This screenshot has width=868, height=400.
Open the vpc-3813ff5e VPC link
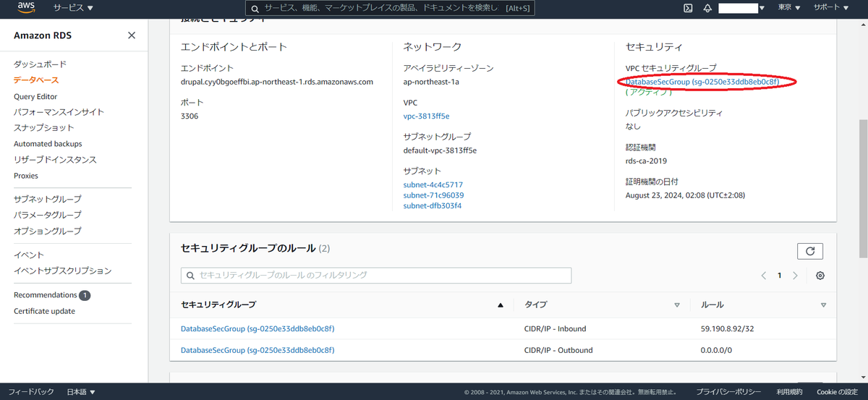427,116
